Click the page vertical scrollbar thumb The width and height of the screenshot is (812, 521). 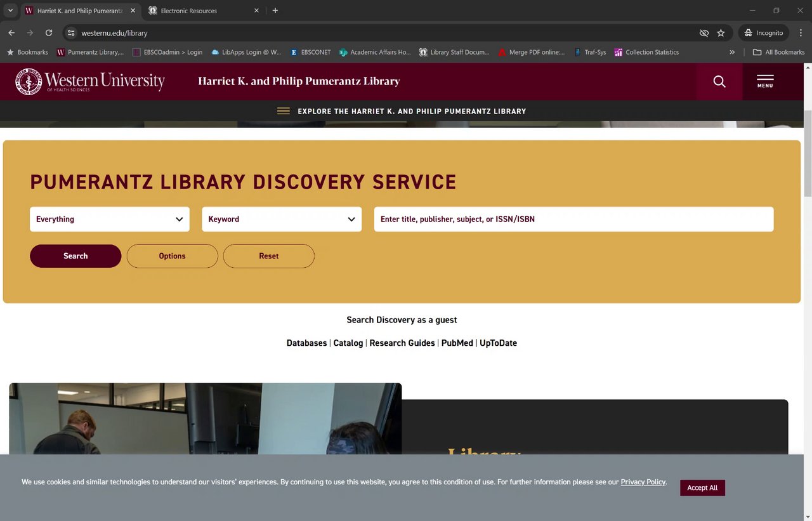coord(808,154)
